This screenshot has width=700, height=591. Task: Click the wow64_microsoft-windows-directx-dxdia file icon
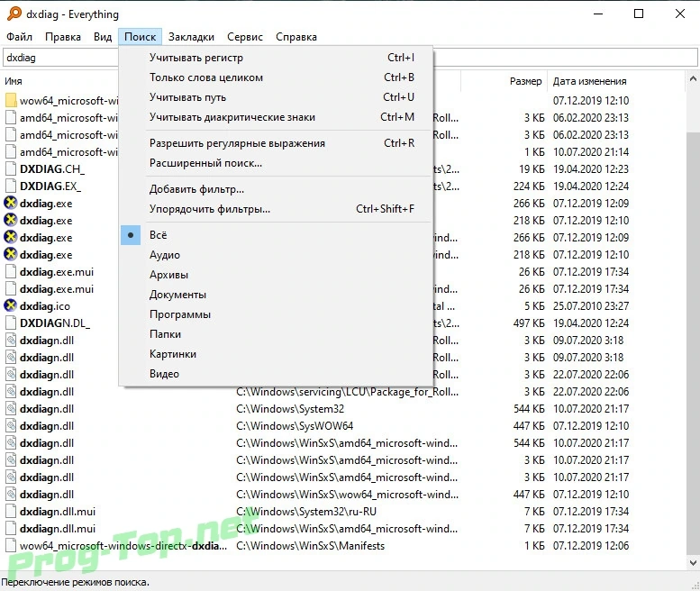(x=11, y=545)
